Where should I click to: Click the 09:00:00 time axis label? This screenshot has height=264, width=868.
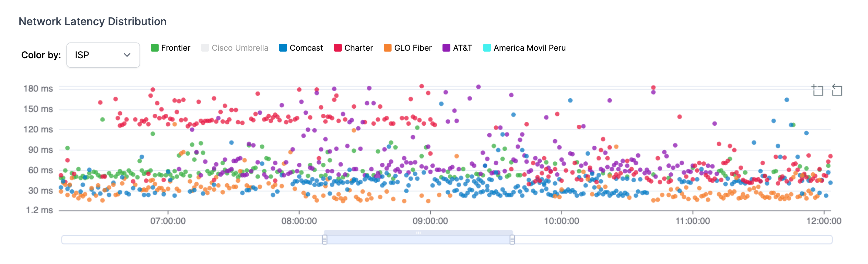pos(430,221)
